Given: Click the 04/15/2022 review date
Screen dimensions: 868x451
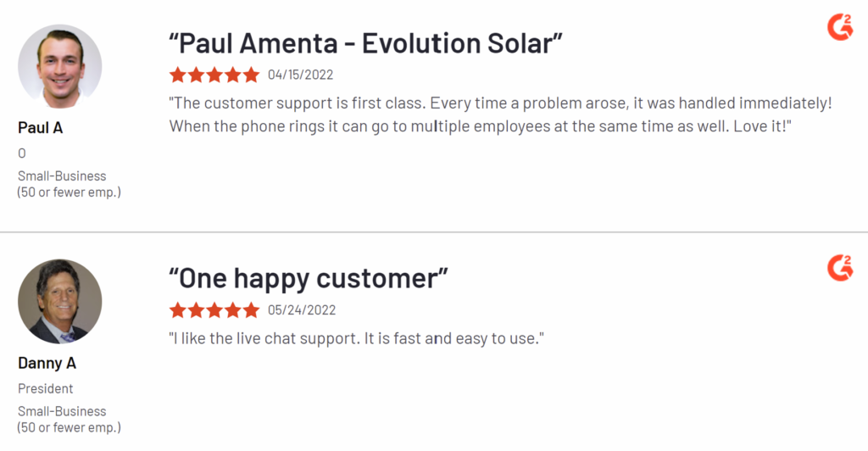Looking at the screenshot, I should tap(301, 75).
